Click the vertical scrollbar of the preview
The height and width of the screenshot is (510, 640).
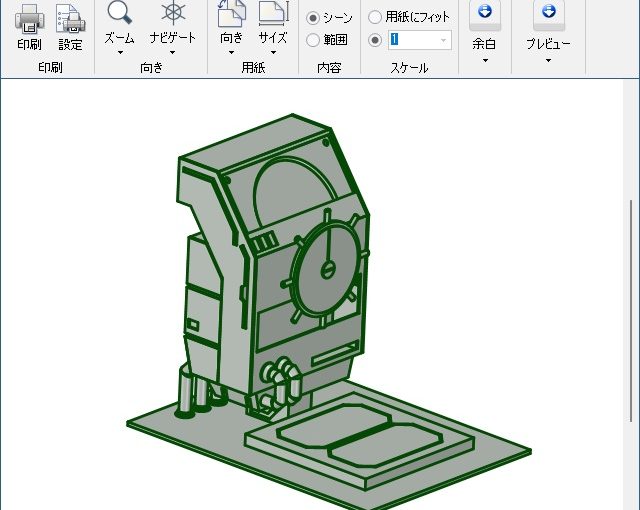click(x=630, y=310)
